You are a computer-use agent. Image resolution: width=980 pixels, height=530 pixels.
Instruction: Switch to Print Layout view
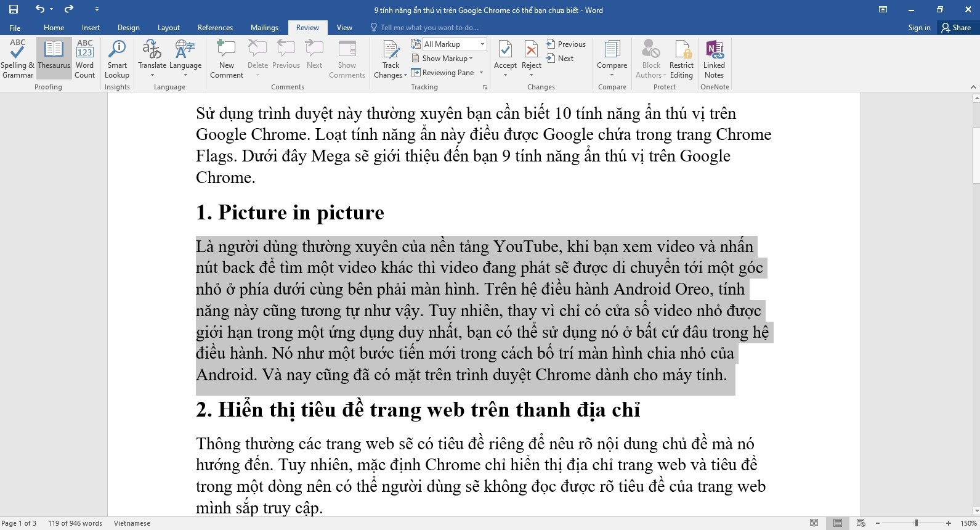tap(838, 523)
